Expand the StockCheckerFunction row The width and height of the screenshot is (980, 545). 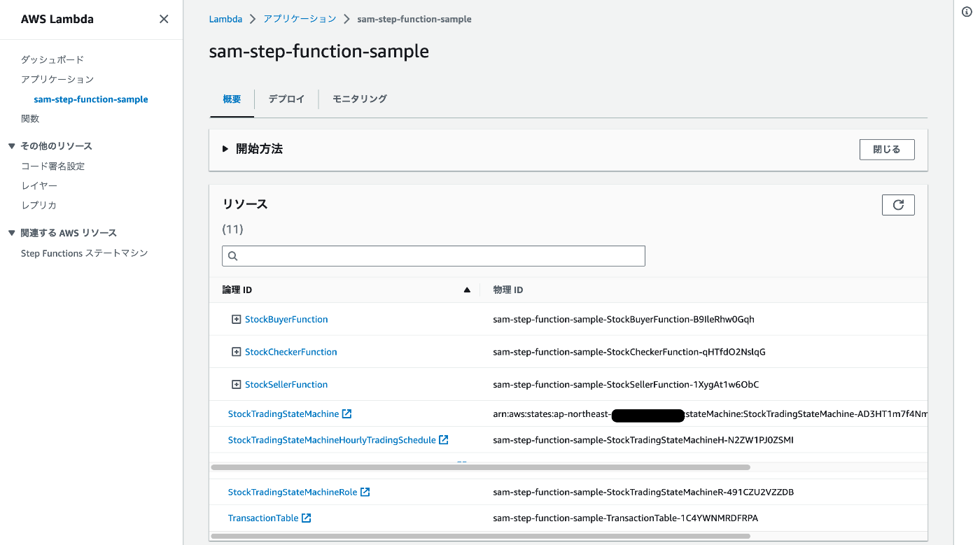(x=236, y=352)
